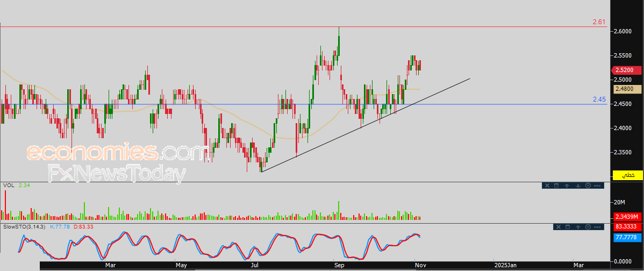Open VOL panel settings gear
Screen dimensions: 644x271
click(x=588, y=186)
